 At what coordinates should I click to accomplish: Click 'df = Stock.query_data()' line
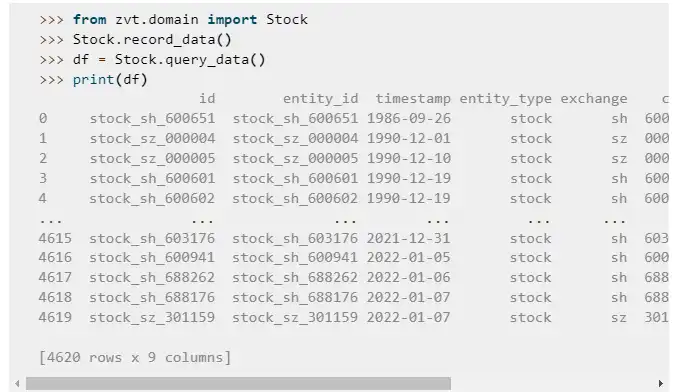(169, 60)
